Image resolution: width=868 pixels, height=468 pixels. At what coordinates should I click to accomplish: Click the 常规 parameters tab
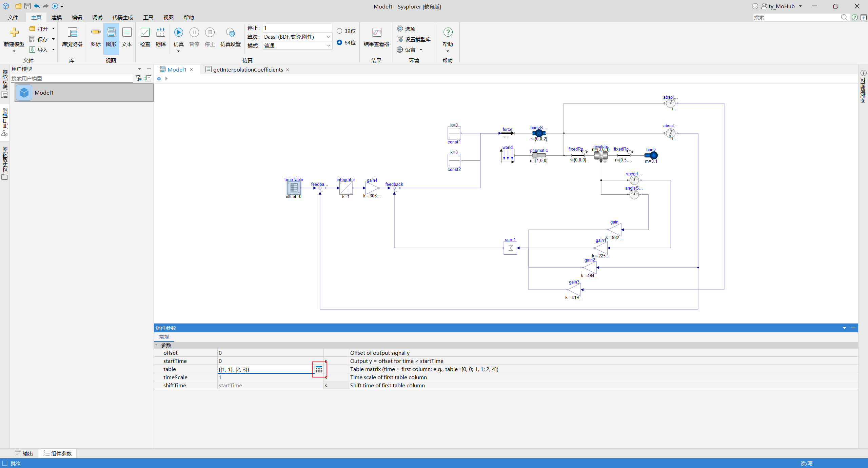pyautogui.click(x=164, y=337)
